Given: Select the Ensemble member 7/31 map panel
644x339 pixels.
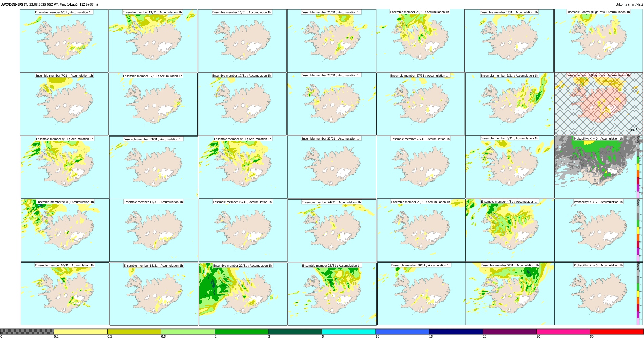Looking at the screenshot, I should [64, 104].
